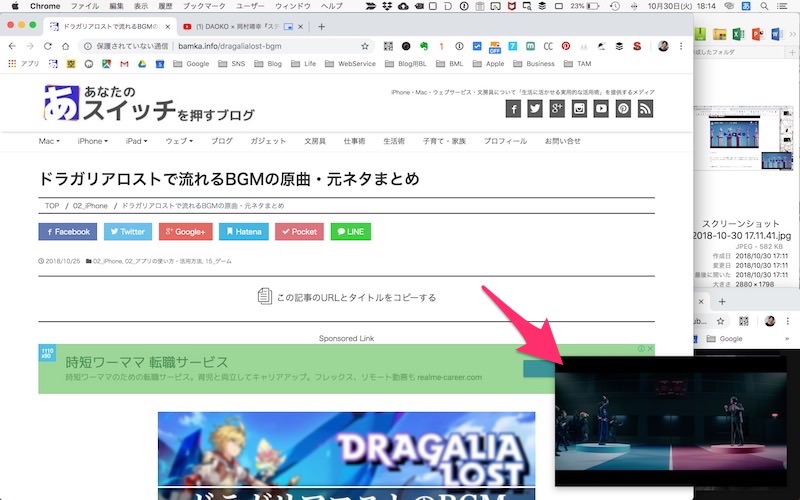This screenshot has height=500, width=800.
Task: Click the copy URL and title icon
Action: click(x=264, y=296)
